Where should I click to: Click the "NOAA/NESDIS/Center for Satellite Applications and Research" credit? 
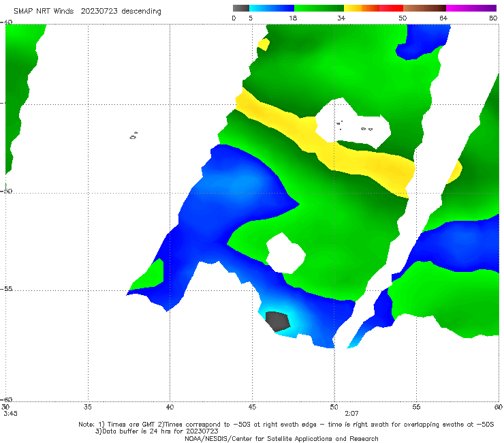pos(281,438)
